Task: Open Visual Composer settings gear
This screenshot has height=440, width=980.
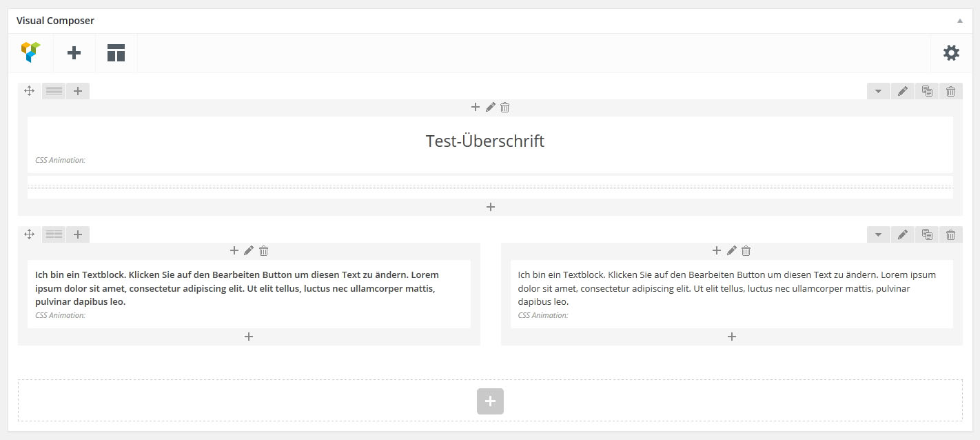Action: tap(951, 52)
